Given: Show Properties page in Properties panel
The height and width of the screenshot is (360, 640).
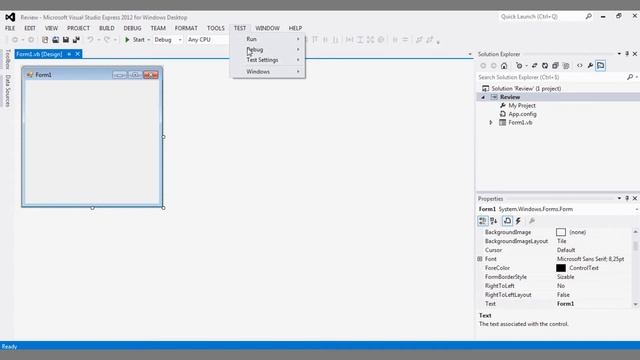Looking at the screenshot, I should point(507,221).
